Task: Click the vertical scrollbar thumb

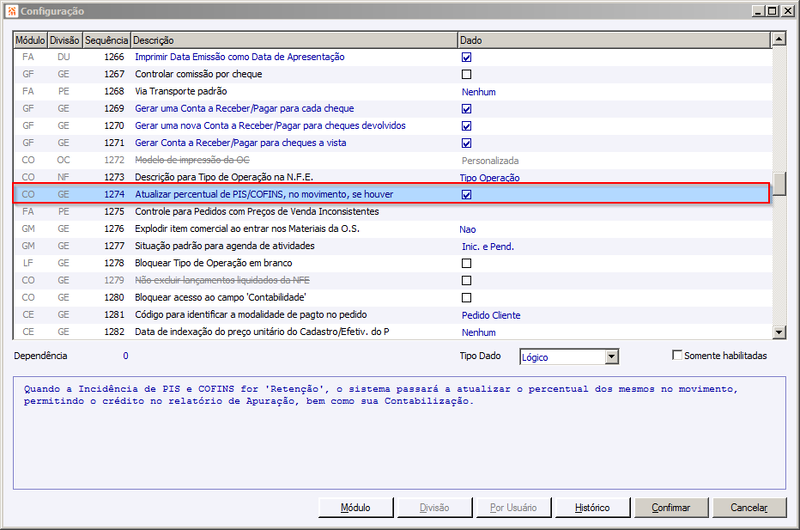Action: point(779,184)
